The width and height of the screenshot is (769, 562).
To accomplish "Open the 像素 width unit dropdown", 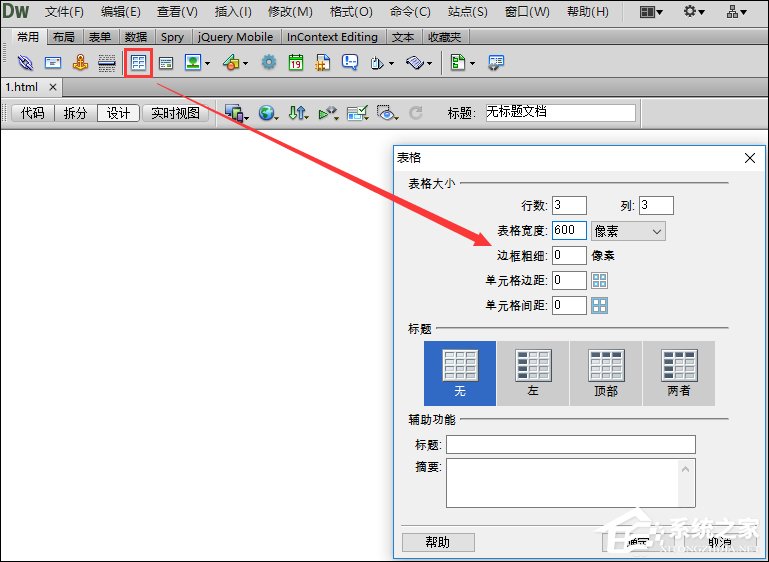I will tap(628, 231).
